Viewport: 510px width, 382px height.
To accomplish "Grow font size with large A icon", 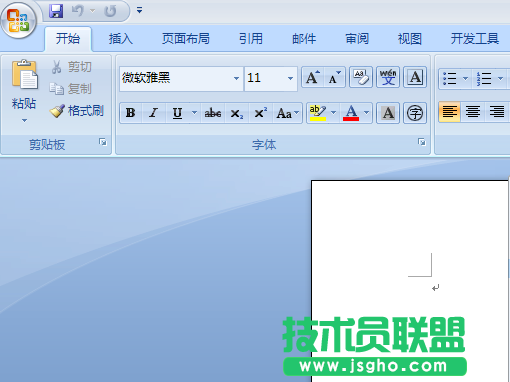I will point(313,77).
